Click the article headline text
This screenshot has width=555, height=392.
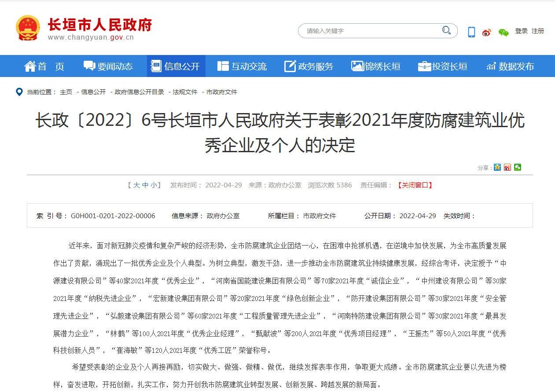click(280, 132)
